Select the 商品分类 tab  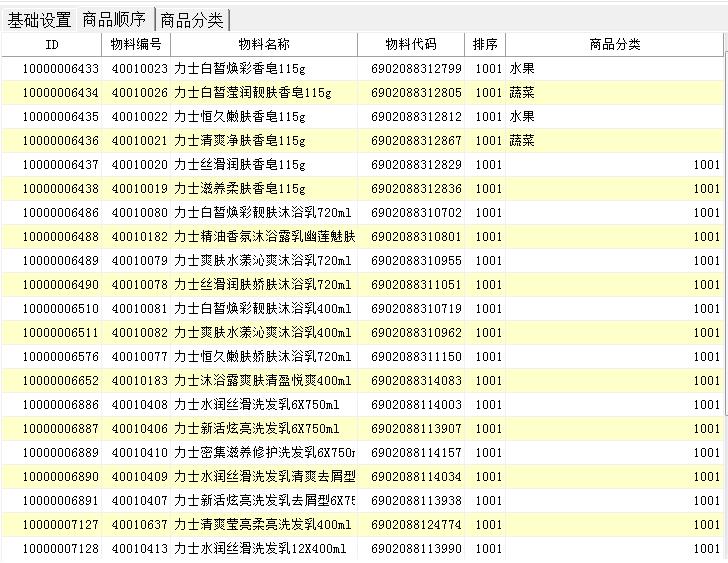(x=192, y=20)
